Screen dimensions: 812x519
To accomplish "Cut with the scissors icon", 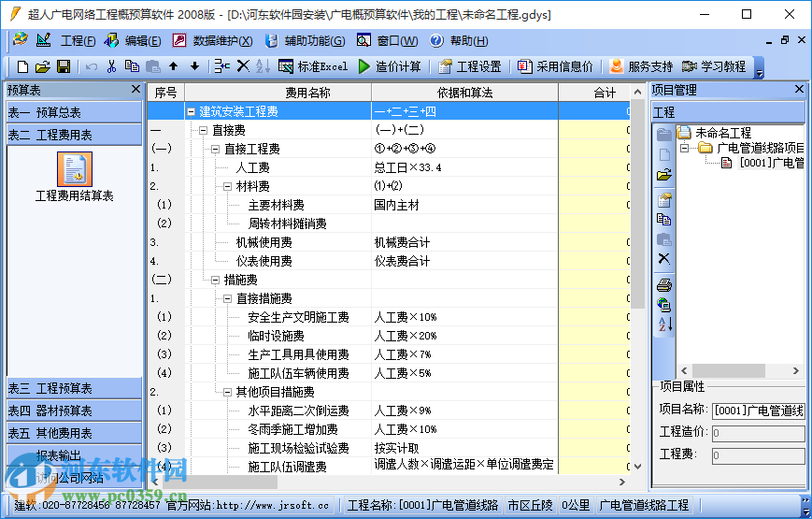I will (x=111, y=66).
